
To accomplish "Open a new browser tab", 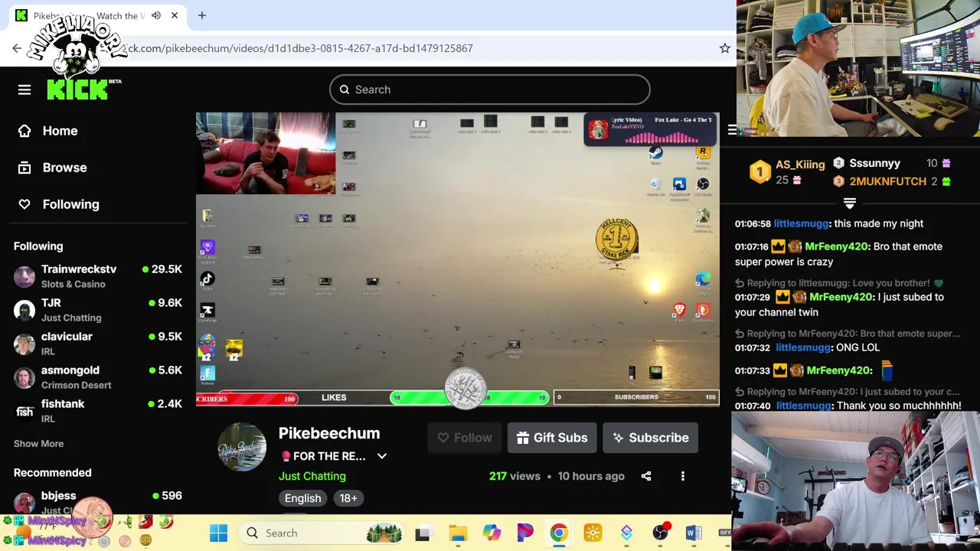I will point(202,15).
